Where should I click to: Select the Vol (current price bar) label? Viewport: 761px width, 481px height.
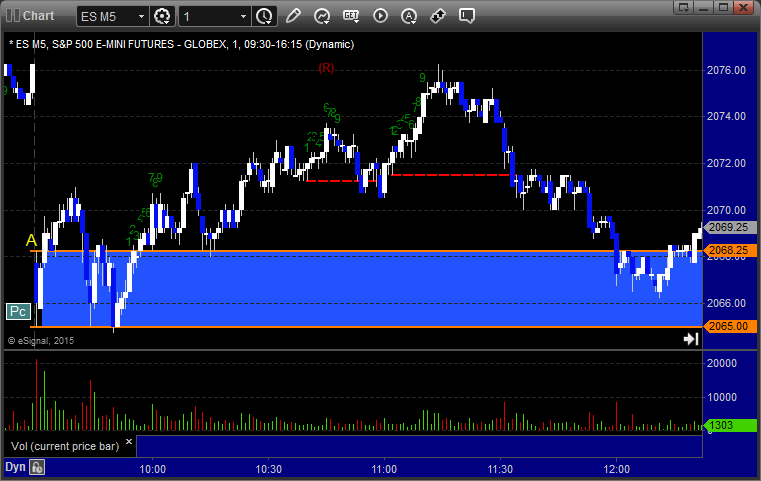coord(65,446)
